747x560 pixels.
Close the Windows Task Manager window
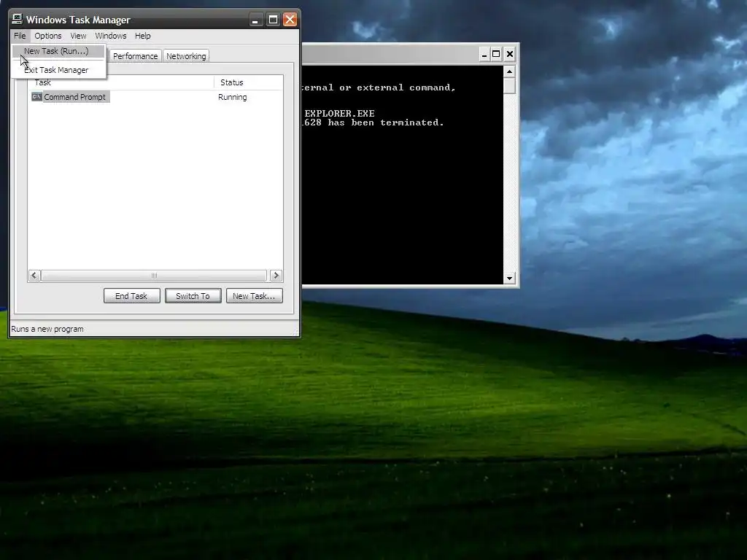[x=290, y=20]
